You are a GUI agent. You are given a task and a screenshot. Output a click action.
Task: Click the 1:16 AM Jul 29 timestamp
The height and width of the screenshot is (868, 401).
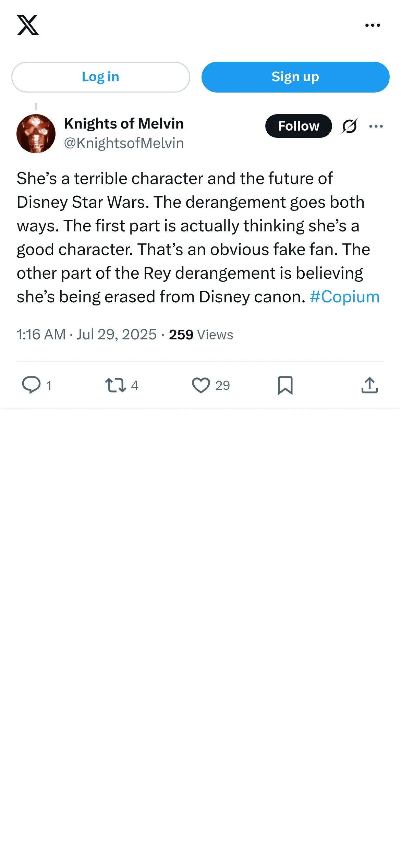[x=86, y=335]
